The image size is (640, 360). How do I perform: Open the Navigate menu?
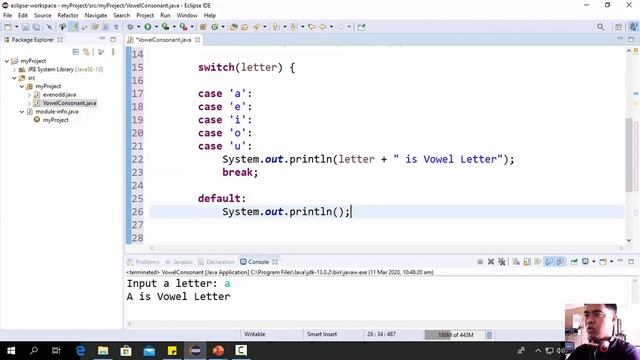(x=96, y=15)
